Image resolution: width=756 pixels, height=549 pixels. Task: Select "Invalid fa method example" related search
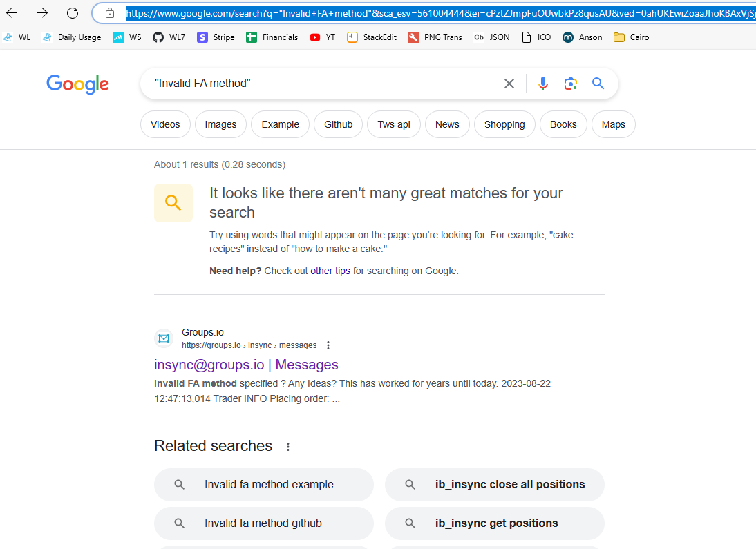269,485
